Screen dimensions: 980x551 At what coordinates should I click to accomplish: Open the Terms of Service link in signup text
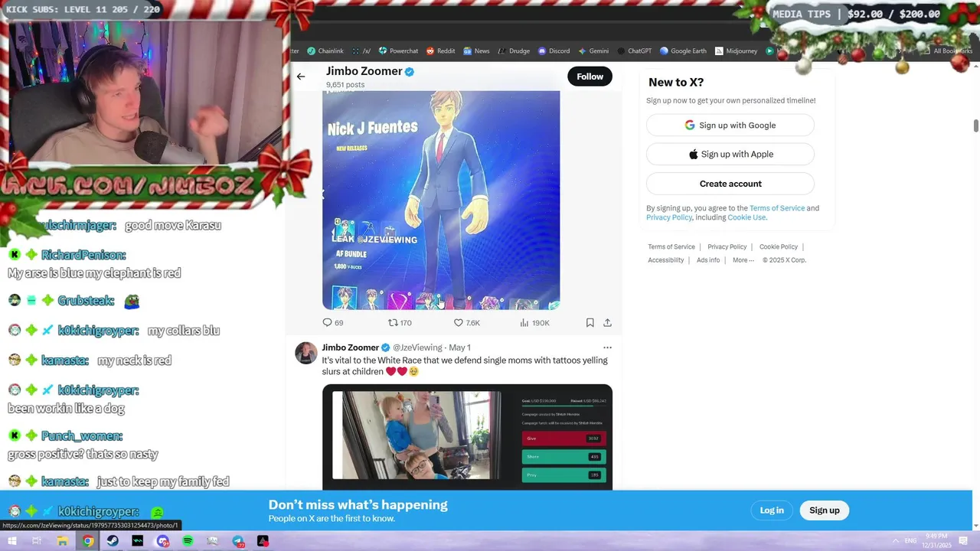[x=777, y=208]
